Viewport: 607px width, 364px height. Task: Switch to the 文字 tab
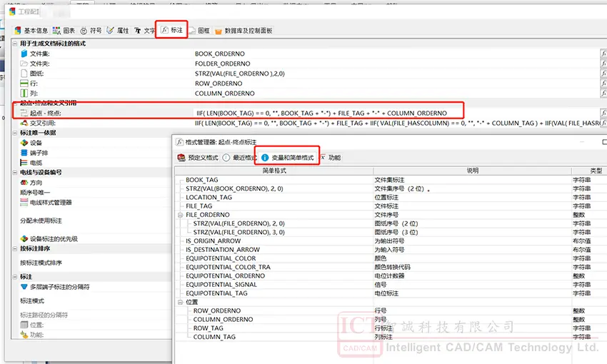click(x=144, y=31)
